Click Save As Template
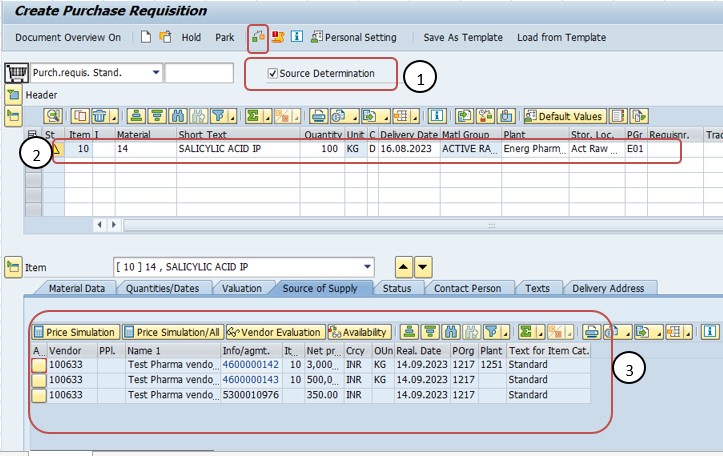This screenshot has width=723, height=456. (463, 37)
